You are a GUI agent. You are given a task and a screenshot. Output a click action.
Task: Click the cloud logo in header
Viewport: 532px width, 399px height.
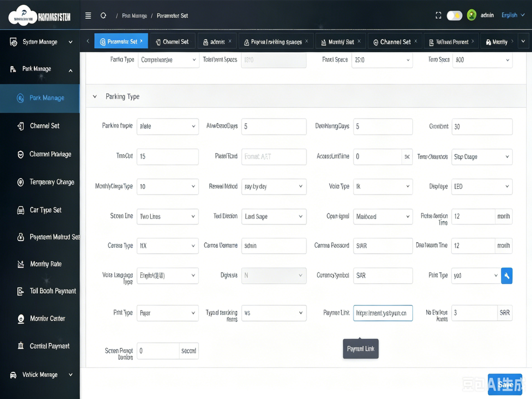pyautogui.click(x=23, y=16)
